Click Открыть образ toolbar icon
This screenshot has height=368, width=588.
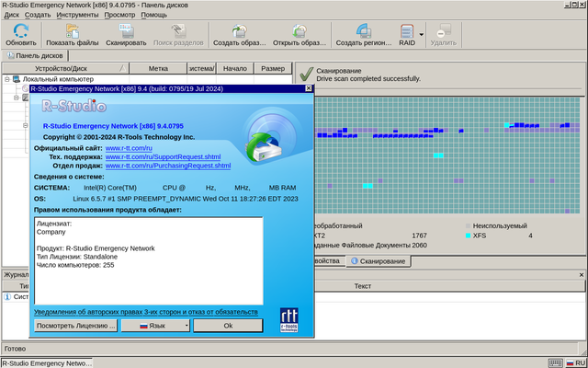coord(300,31)
